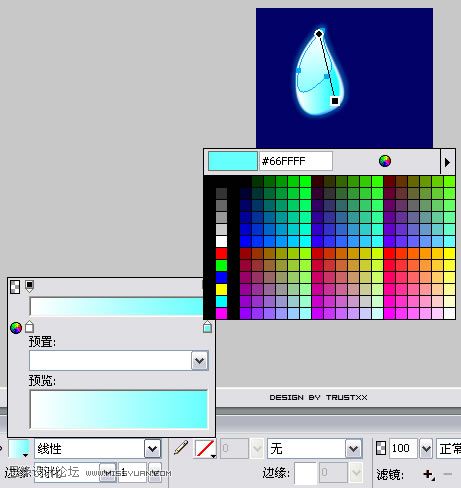
Task: Expand the 预置 preset dropdown
Action: coord(199,361)
